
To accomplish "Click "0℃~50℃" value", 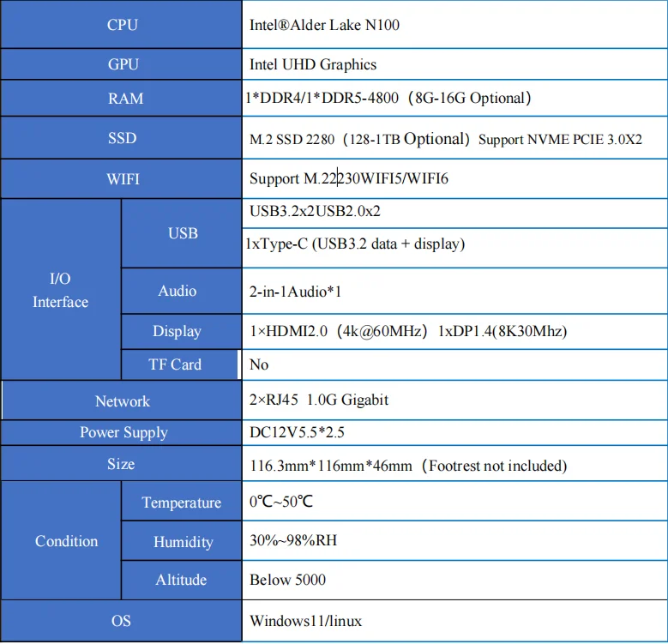I will pos(281,502).
